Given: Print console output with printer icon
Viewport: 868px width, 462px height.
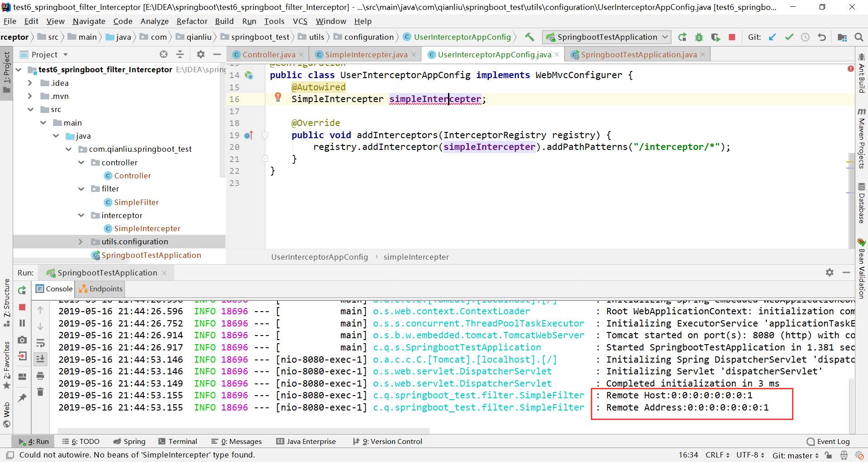Looking at the screenshot, I should pos(40,376).
